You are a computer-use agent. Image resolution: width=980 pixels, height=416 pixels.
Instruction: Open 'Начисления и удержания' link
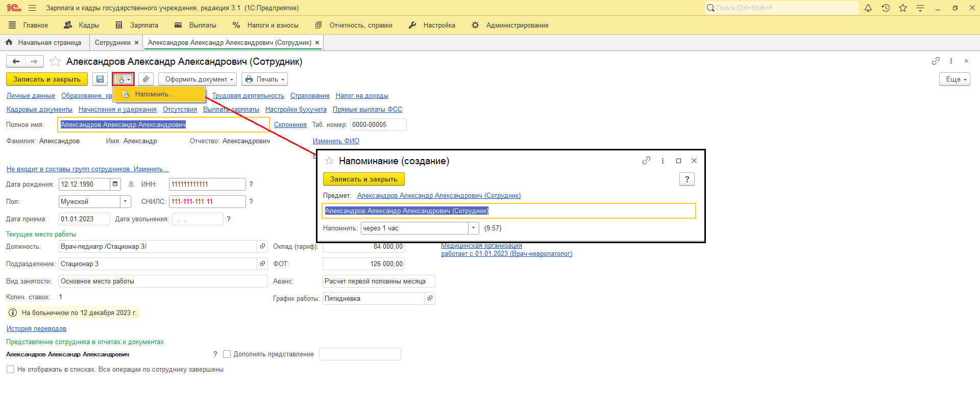[117, 110]
